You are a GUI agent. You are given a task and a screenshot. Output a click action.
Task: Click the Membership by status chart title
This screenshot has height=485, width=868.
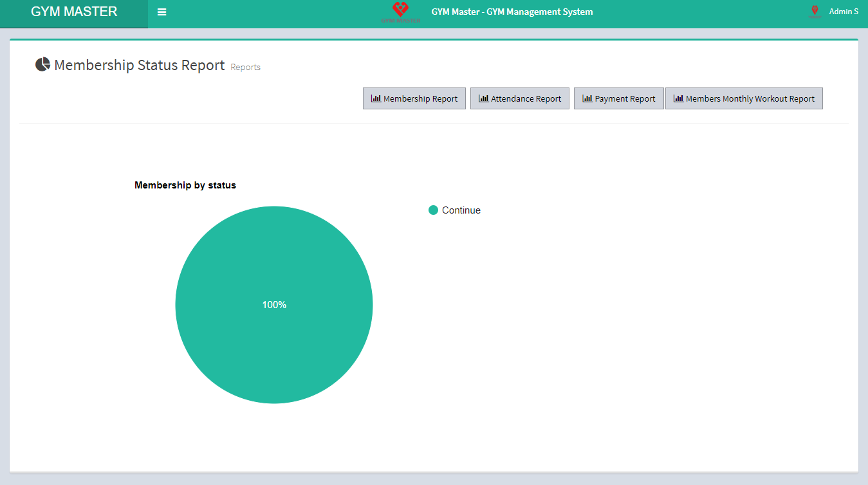tap(185, 185)
